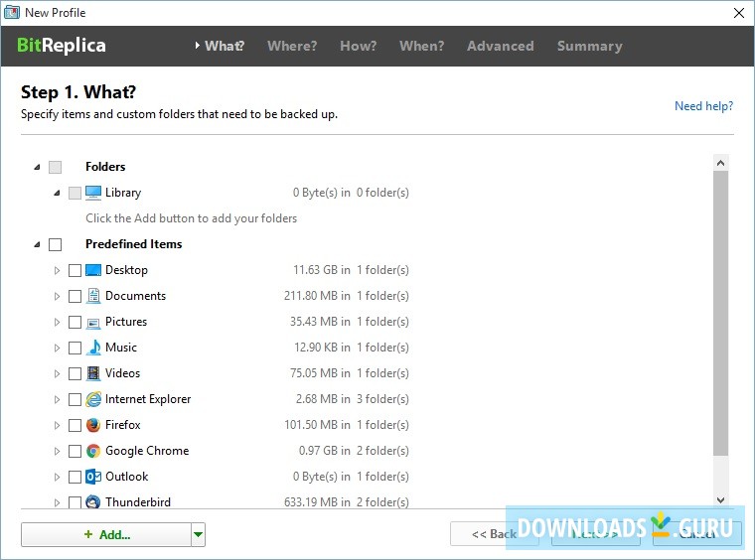Collapse the Library node
755x560 pixels.
click(x=57, y=193)
